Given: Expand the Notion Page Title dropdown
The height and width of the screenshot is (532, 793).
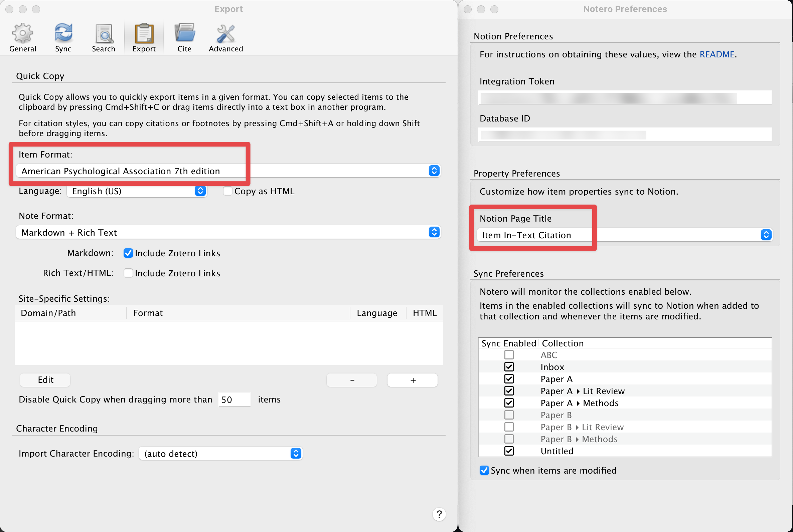Looking at the screenshot, I should click(x=766, y=235).
